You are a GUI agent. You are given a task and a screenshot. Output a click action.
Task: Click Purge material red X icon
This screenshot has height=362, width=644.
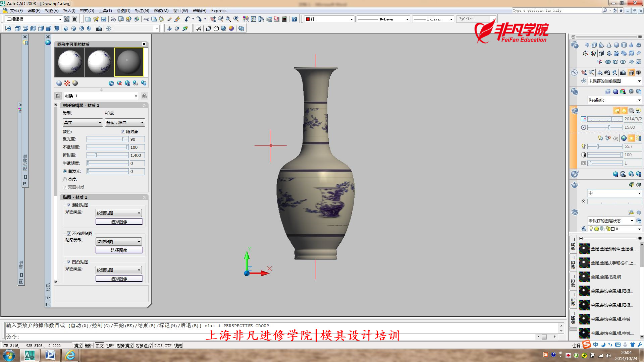(x=119, y=83)
